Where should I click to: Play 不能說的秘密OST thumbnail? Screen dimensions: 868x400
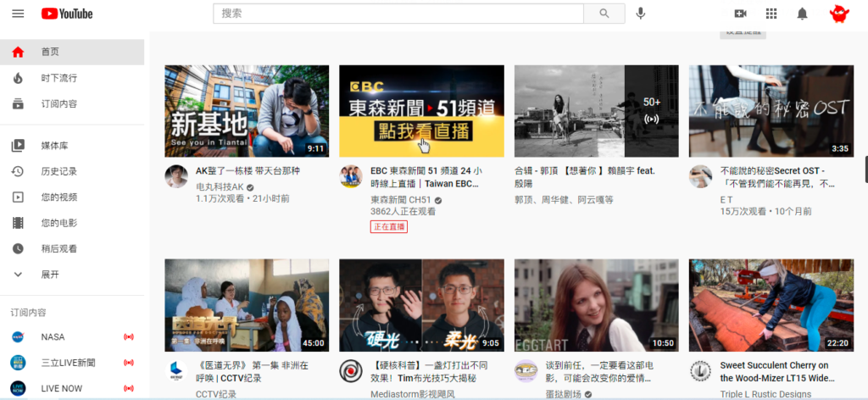[x=771, y=111]
